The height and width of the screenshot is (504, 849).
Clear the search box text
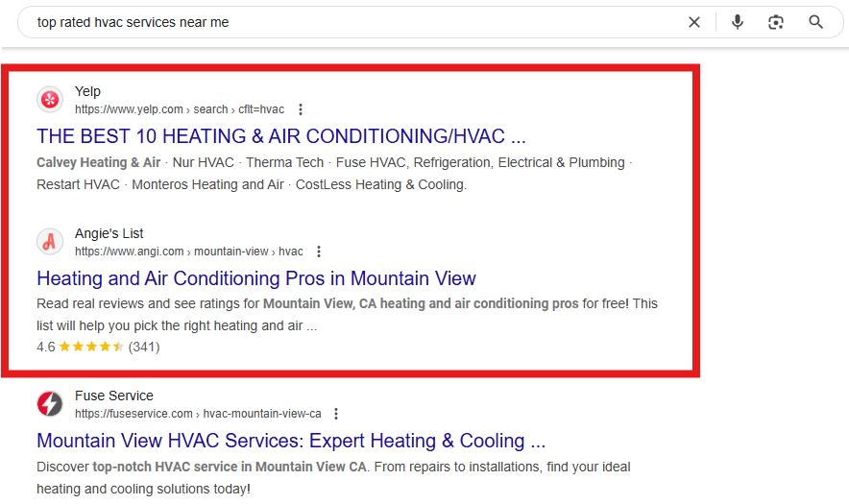point(694,22)
